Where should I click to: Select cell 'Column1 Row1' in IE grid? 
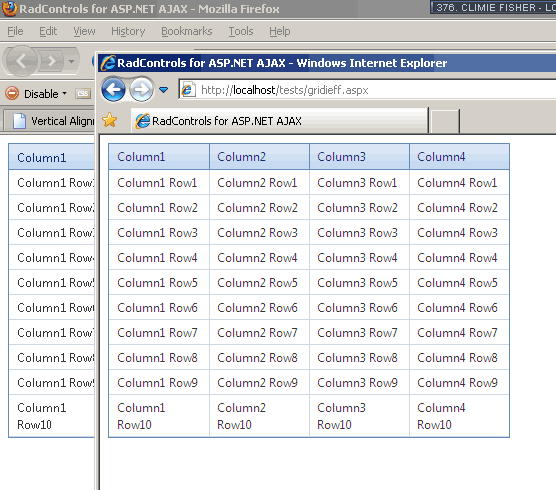pos(159,183)
